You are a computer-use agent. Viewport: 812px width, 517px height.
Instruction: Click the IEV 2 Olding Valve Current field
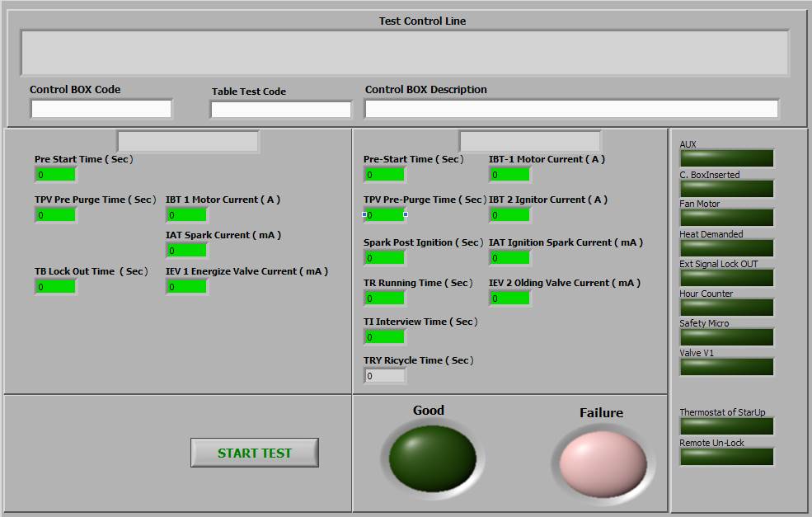pos(510,298)
